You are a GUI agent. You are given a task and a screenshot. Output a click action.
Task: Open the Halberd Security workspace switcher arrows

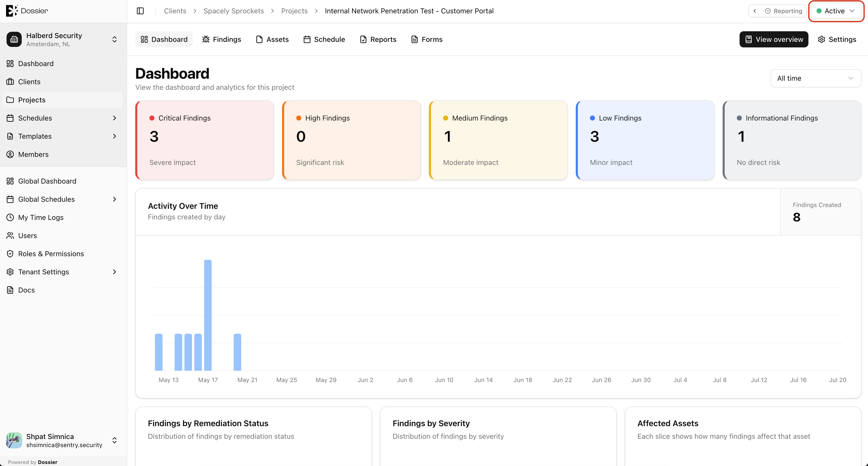pyautogui.click(x=115, y=39)
